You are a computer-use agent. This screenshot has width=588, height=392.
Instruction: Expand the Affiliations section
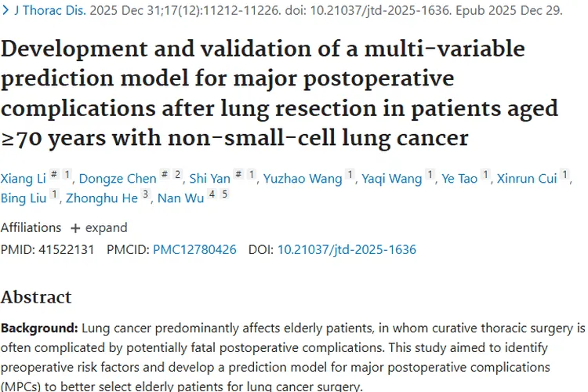click(99, 227)
